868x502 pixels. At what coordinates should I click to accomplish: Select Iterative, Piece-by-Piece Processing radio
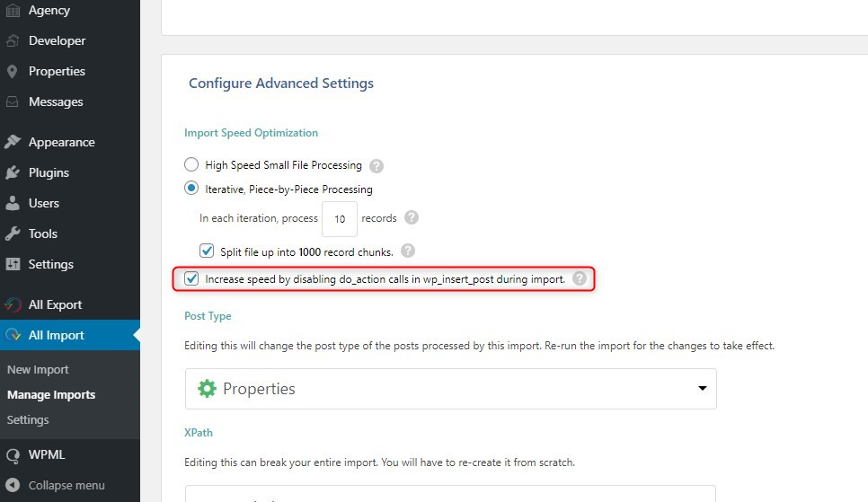click(x=191, y=189)
